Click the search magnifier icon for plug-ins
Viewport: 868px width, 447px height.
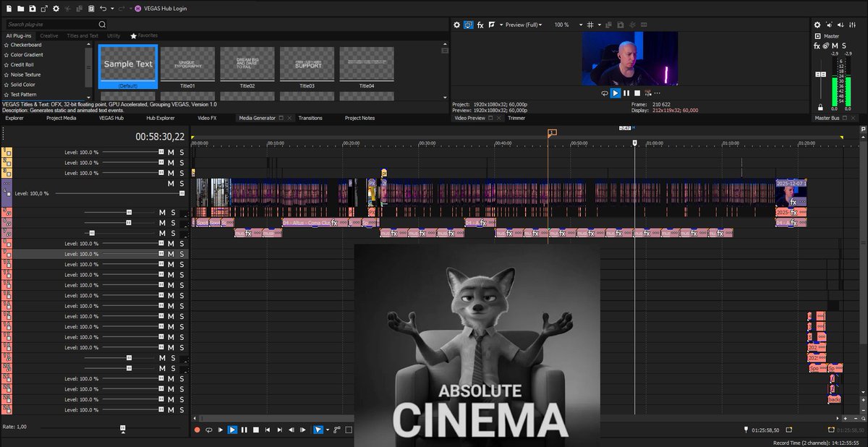click(x=102, y=24)
